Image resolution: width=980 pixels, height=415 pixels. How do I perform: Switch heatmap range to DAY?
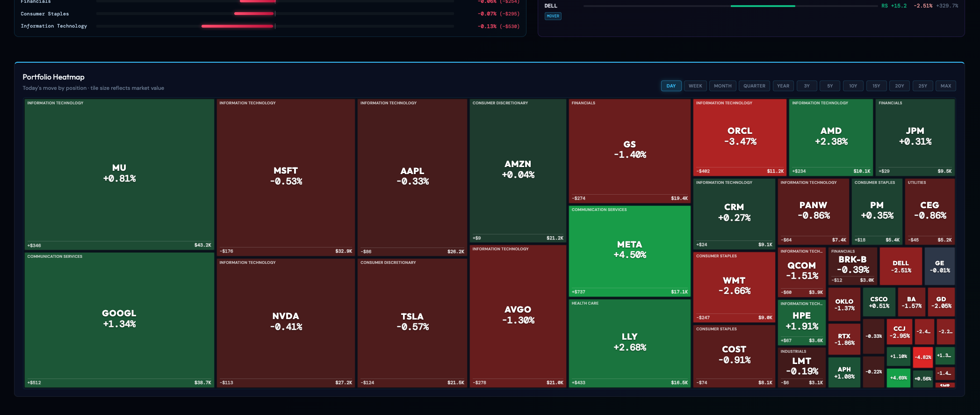671,86
